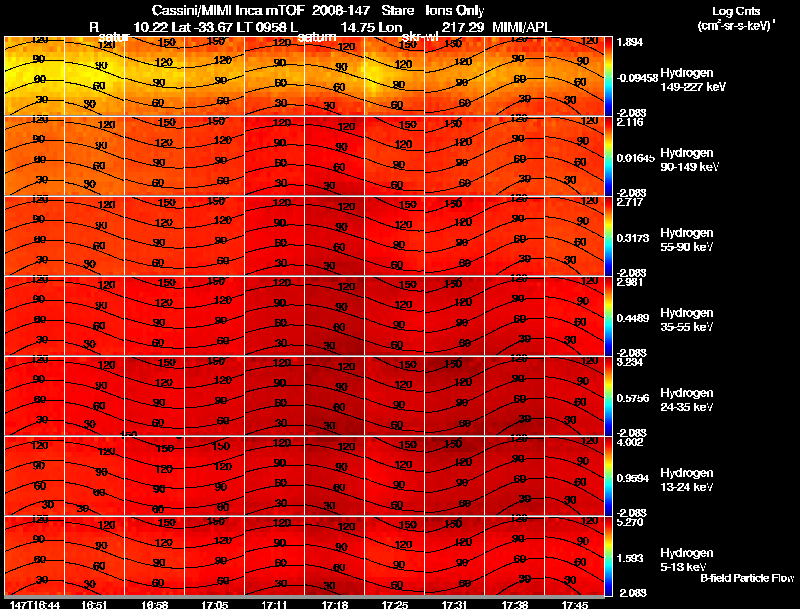Click the centered 'saturn' marker label
Screen dimensions: 800x609
(317, 37)
